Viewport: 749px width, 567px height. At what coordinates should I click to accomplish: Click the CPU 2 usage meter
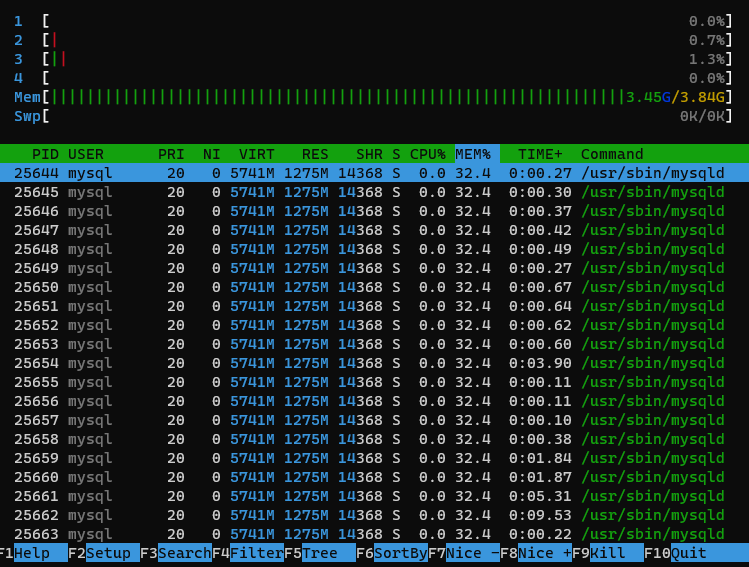pos(373,40)
